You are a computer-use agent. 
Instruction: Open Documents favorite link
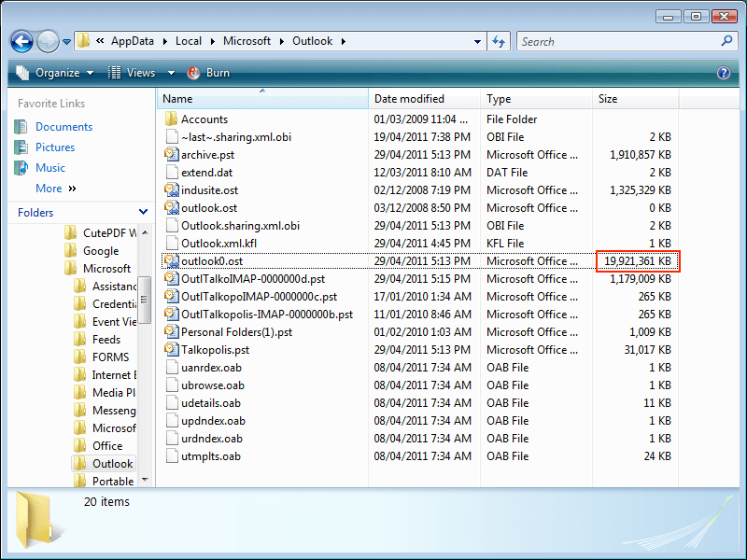63,127
